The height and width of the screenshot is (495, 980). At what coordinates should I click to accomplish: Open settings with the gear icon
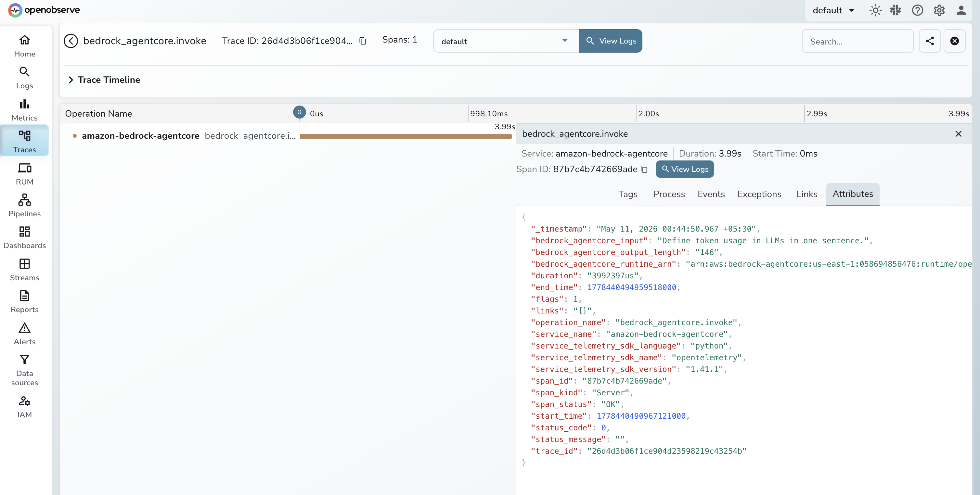[939, 10]
